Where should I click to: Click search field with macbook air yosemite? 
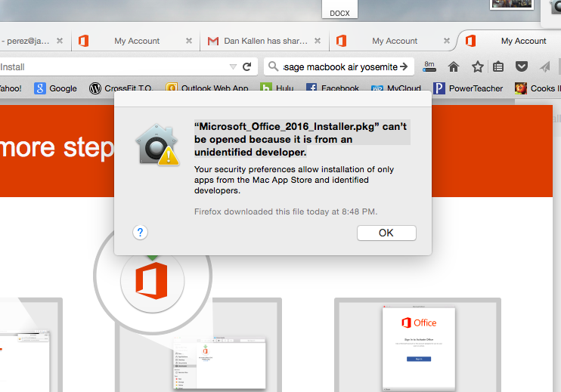tap(340, 66)
